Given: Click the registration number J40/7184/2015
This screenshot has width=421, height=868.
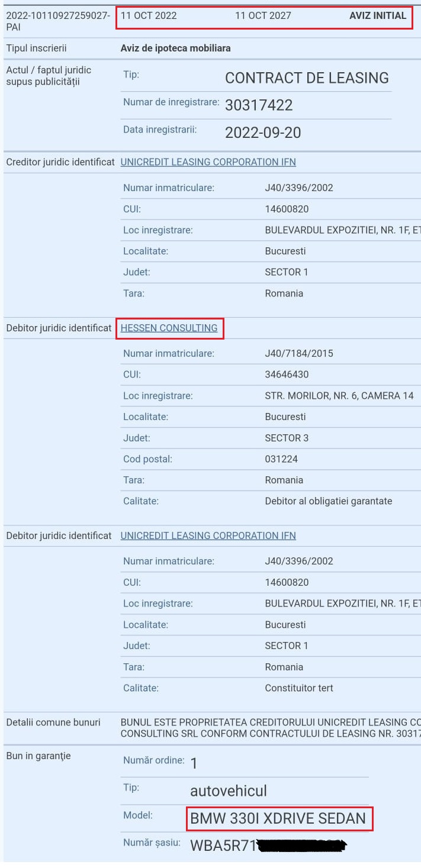Looking at the screenshot, I should (x=299, y=353).
